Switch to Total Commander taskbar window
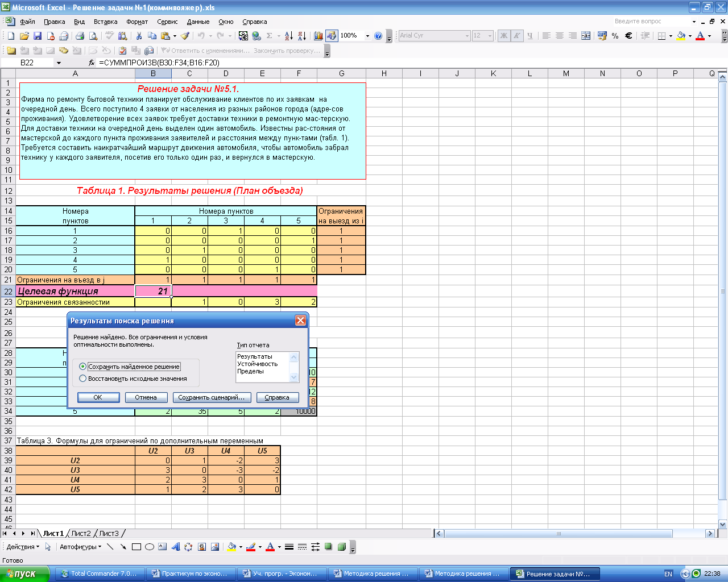This screenshot has height=582, width=728. [x=100, y=573]
